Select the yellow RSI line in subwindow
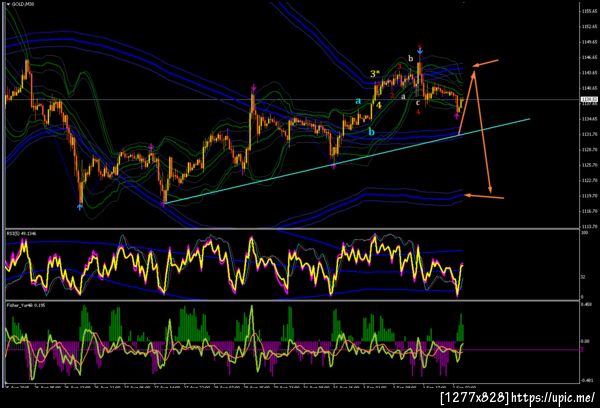 pyautogui.click(x=234, y=267)
